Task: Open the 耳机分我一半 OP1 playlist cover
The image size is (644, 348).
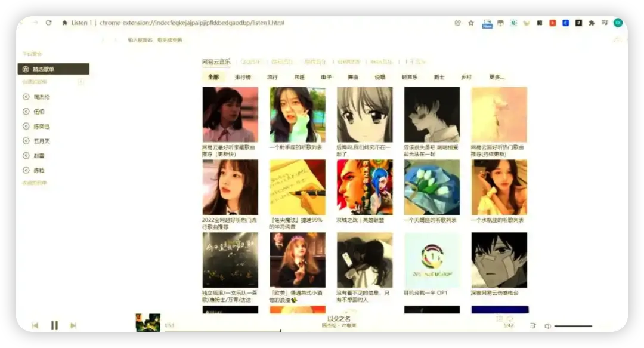Action: pos(432,260)
